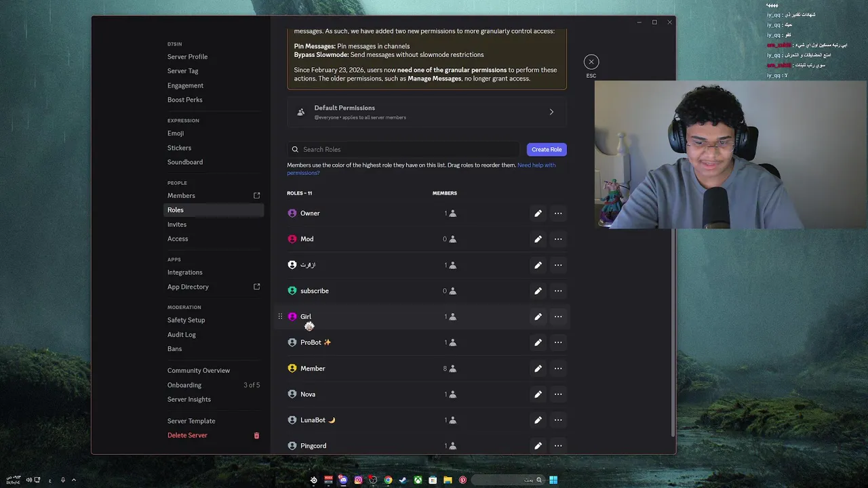Grab the drag handle beside Girl role
868x488 pixels.
click(x=280, y=317)
